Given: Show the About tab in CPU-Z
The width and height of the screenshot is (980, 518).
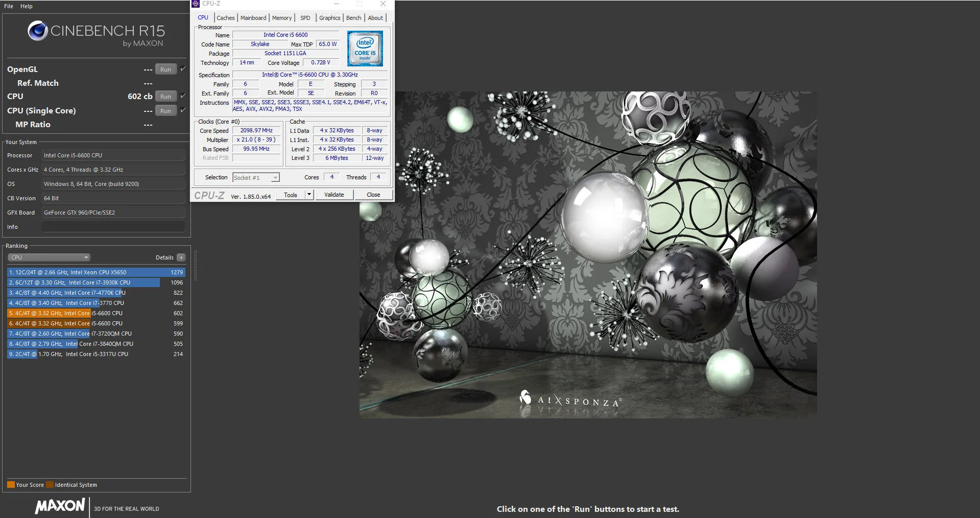Looking at the screenshot, I should click(375, 18).
